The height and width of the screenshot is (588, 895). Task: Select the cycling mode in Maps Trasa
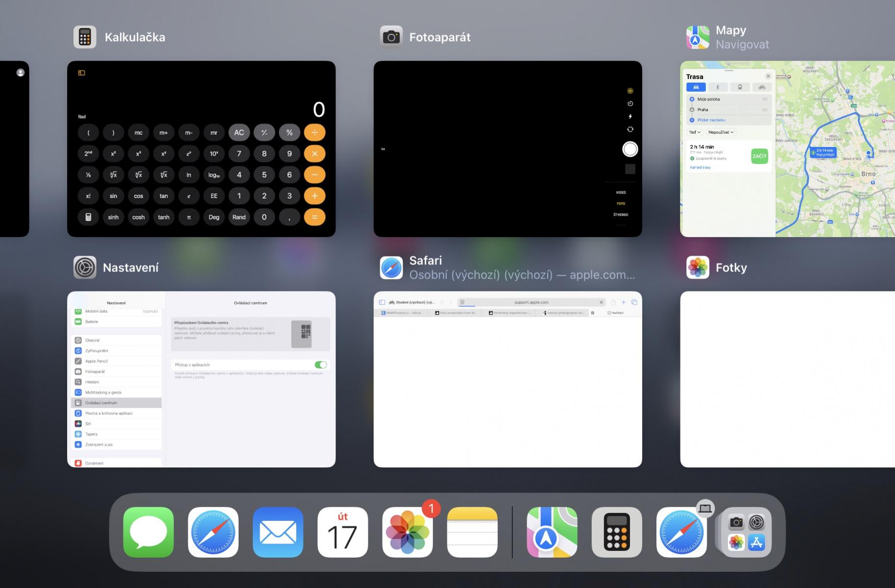(762, 87)
